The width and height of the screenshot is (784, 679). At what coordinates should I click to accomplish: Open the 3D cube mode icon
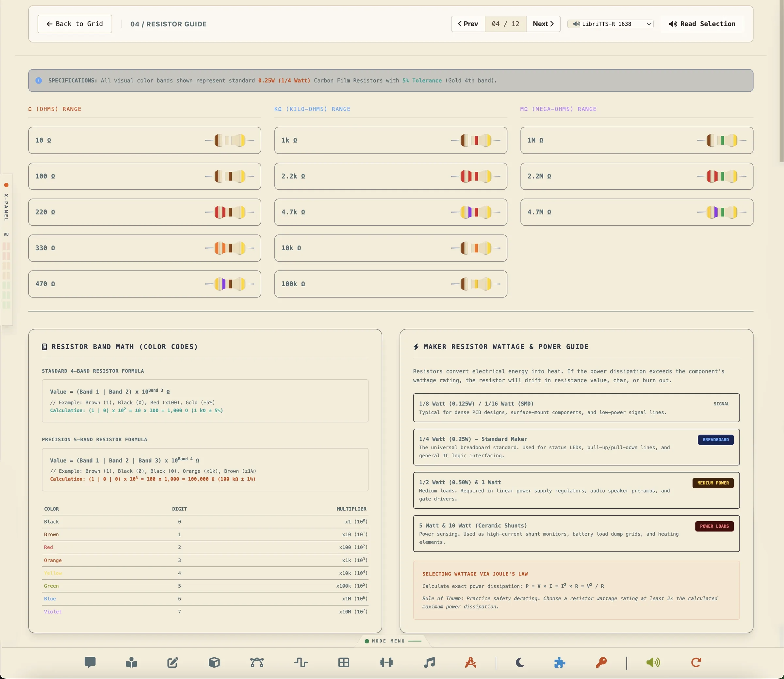pyautogui.click(x=214, y=662)
